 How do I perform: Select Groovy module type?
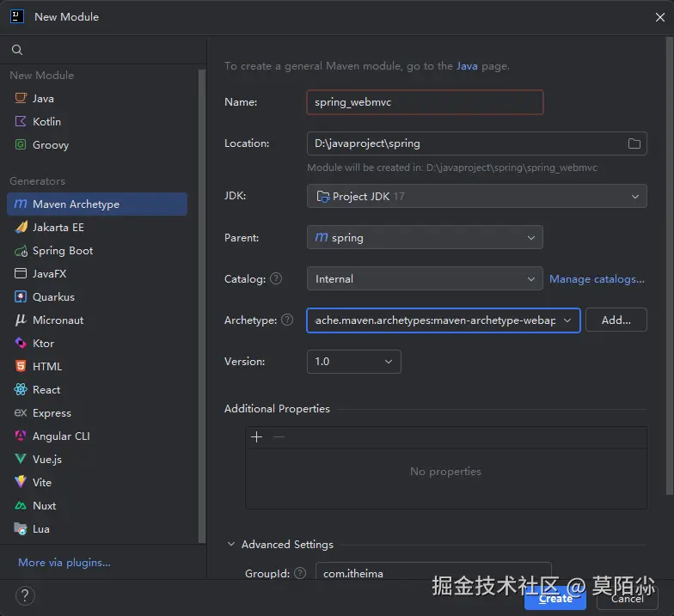[97, 144]
